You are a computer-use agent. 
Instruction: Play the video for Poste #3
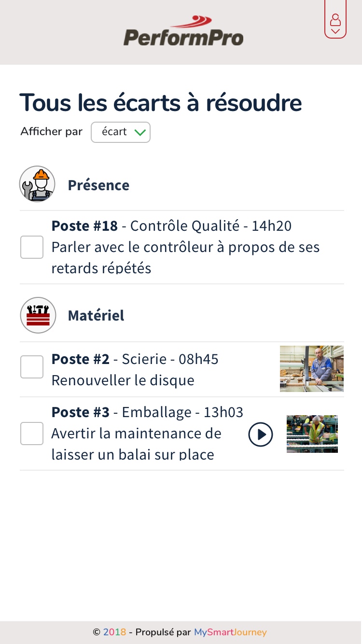pyautogui.click(x=261, y=434)
